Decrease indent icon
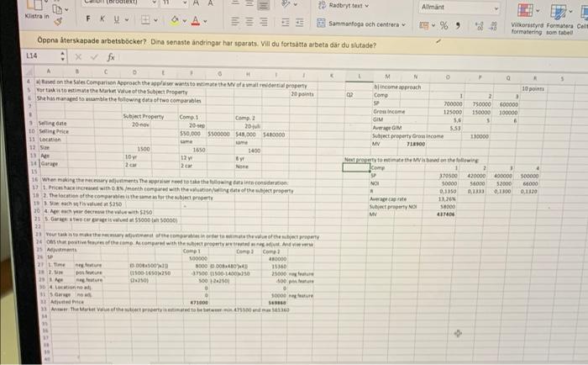Screen dimensions: 588x365 click(286, 23)
